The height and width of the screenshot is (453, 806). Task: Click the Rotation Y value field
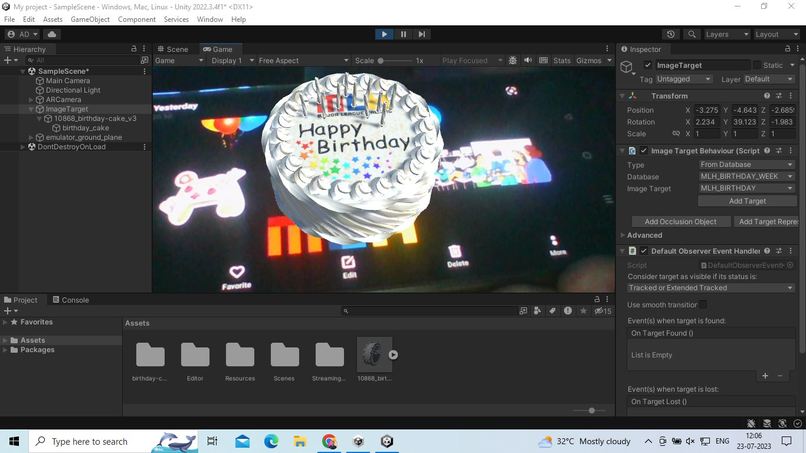point(745,122)
